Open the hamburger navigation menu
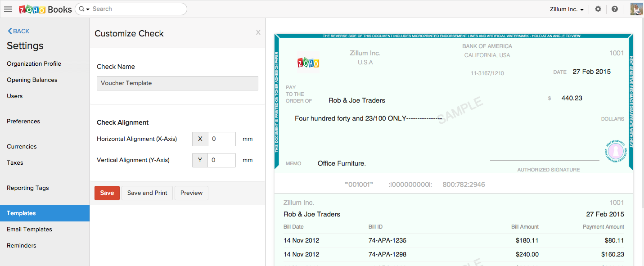 8,9
